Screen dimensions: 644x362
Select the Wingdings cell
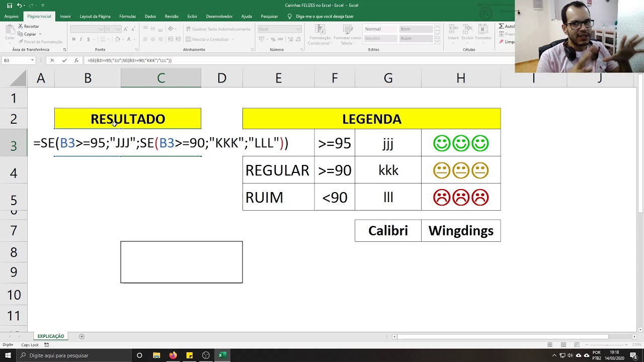click(x=461, y=231)
